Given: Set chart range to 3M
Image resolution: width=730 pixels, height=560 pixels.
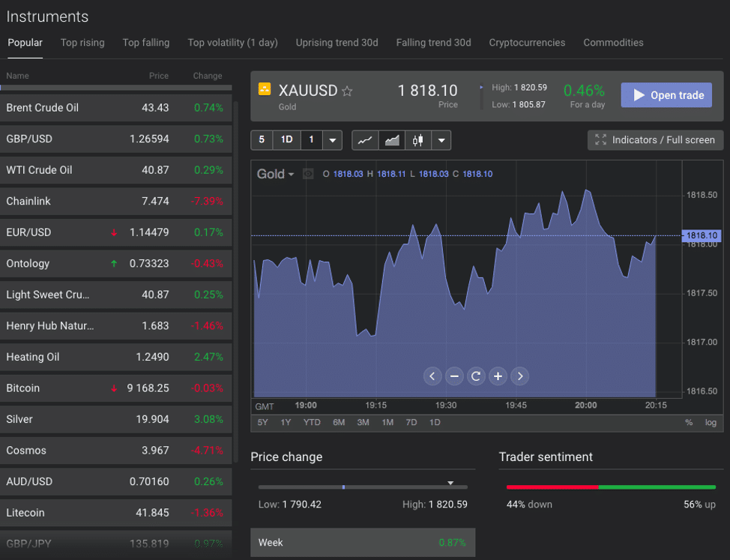Looking at the screenshot, I should pos(364,423).
